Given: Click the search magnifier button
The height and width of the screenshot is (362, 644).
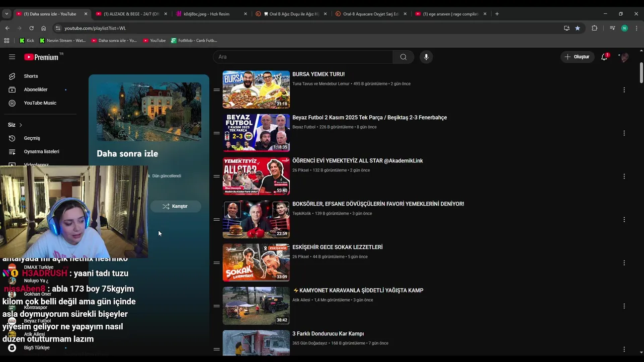Looking at the screenshot, I should pos(404,57).
